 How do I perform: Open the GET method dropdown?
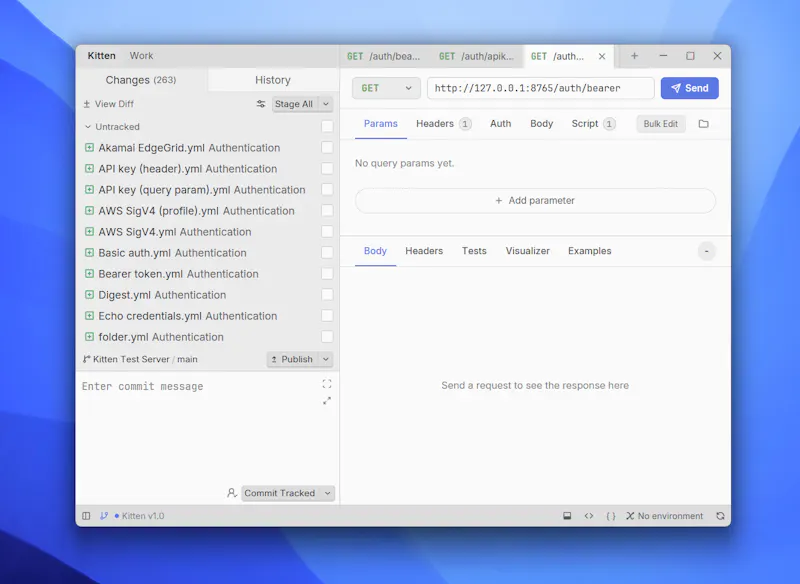(386, 88)
